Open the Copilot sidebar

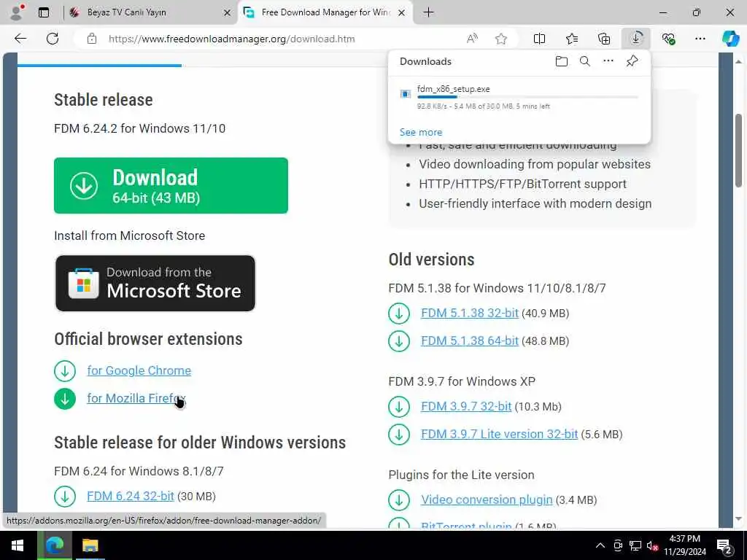[x=730, y=39]
